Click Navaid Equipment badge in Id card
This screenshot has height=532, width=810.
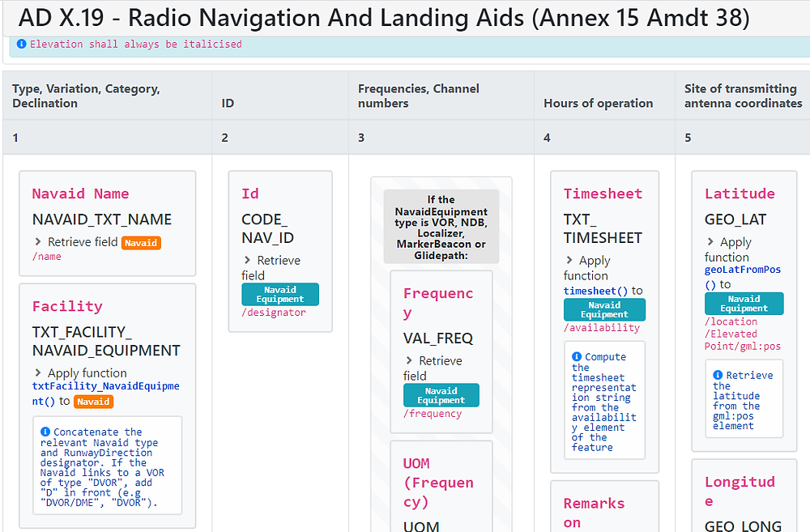click(280, 295)
